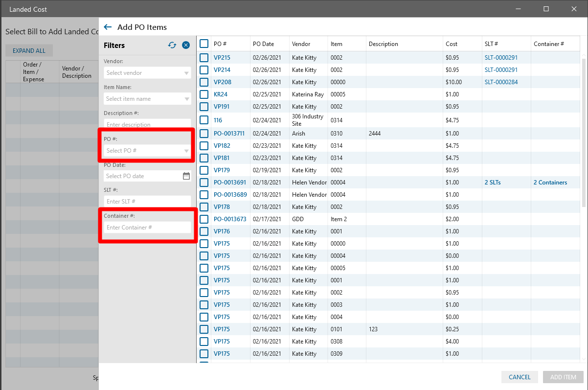Click the back arrow beside Add PO Items

coord(108,27)
